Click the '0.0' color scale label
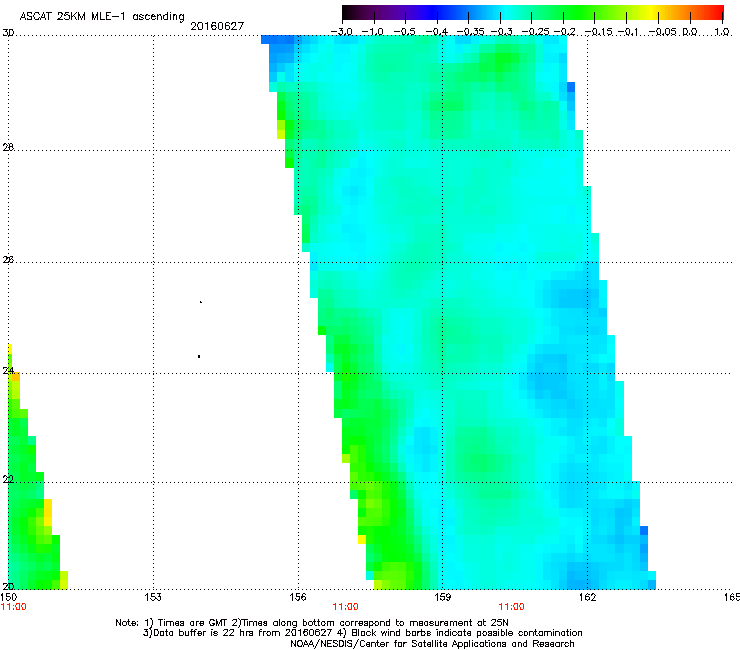Image resolution: width=740 pixels, height=650 pixels. click(x=690, y=32)
